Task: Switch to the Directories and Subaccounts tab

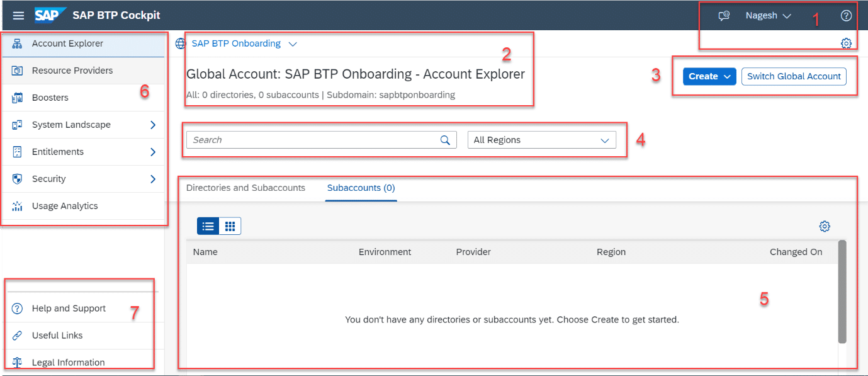Action: click(x=246, y=187)
